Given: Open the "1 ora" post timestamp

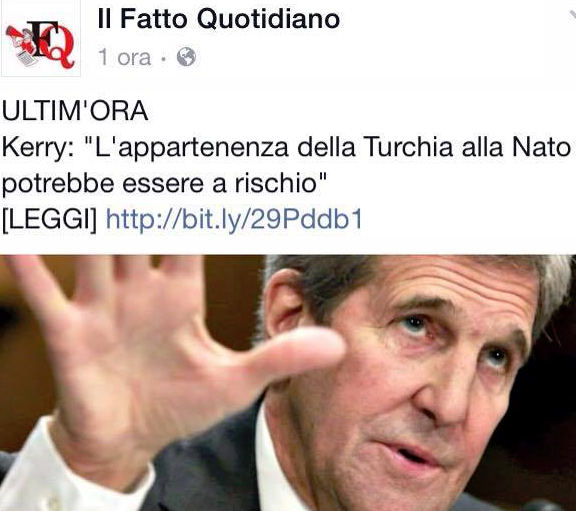Looking at the screenshot, I should [125, 58].
